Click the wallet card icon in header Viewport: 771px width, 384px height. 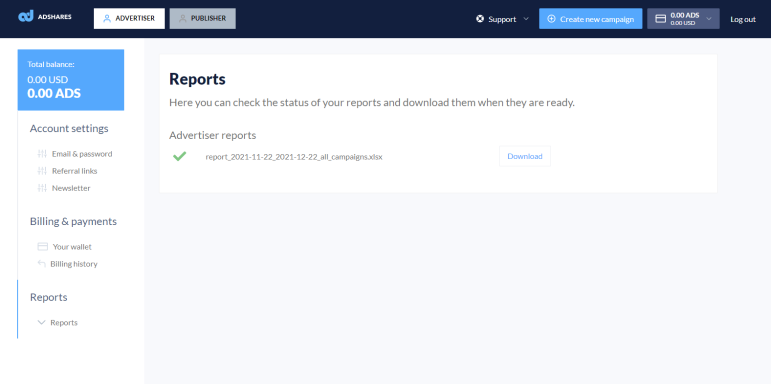point(661,19)
